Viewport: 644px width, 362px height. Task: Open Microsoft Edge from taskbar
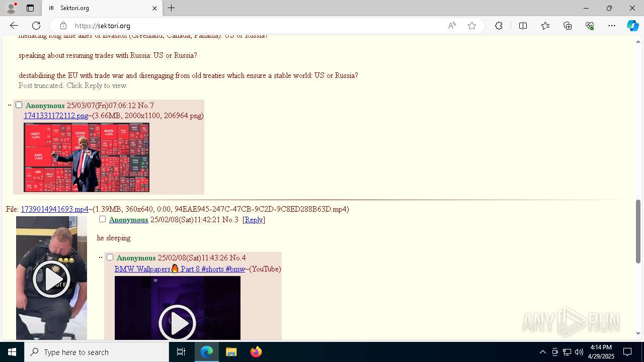pyautogui.click(x=207, y=352)
